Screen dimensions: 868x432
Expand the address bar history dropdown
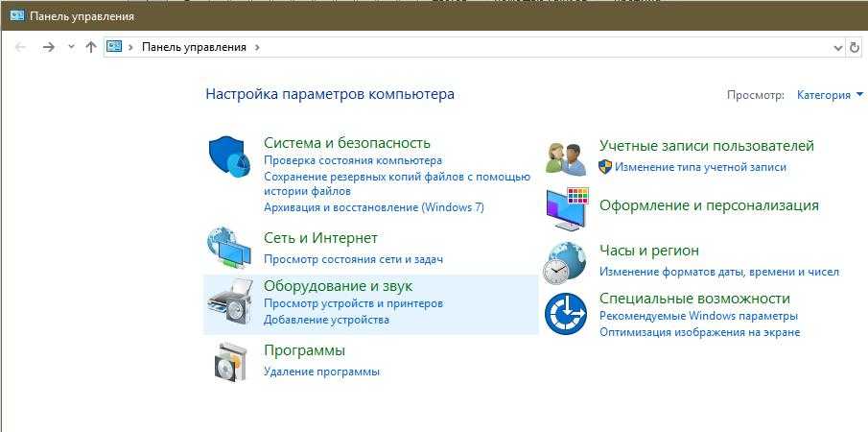(838, 47)
